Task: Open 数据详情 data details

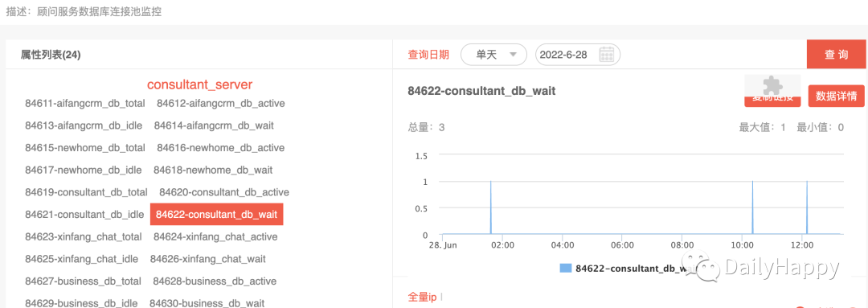Action: (x=837, y=96)
